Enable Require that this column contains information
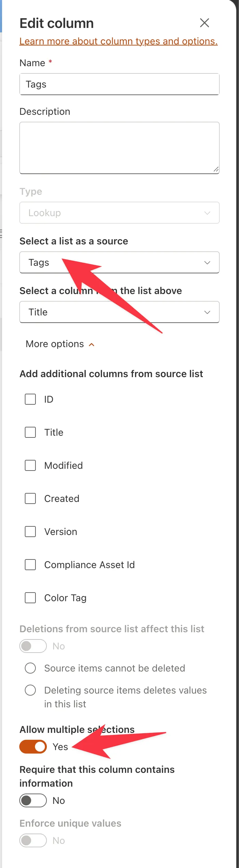Screen dimensions: 239x868 point(33,800)
